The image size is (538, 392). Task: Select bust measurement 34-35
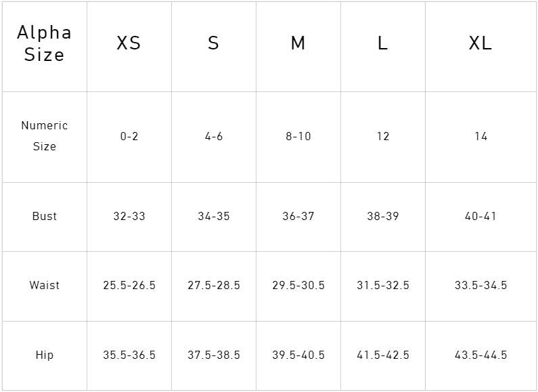tap(214, 217)
